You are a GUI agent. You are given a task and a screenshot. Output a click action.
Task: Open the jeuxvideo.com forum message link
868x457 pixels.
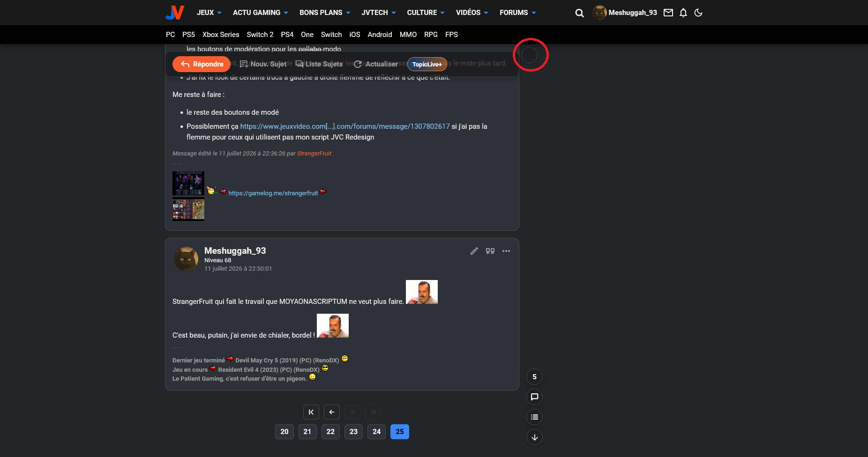[345, 126]
